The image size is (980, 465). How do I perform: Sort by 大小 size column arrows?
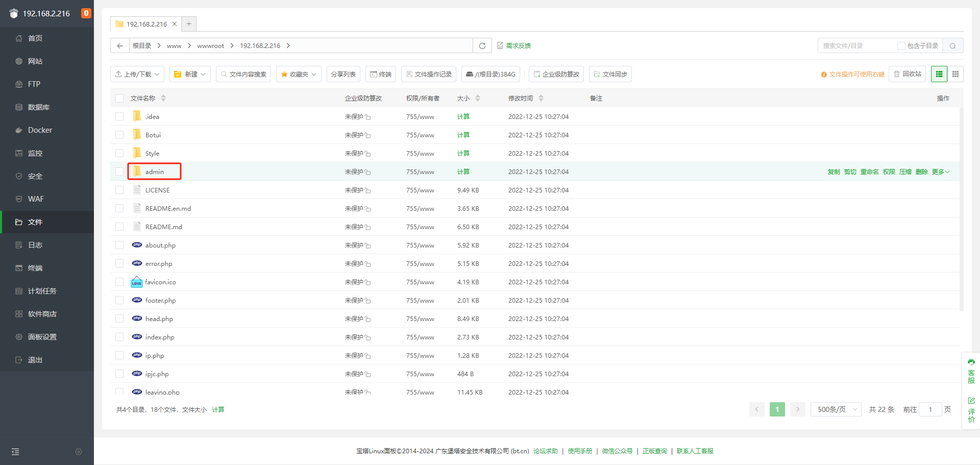[478, 98]
